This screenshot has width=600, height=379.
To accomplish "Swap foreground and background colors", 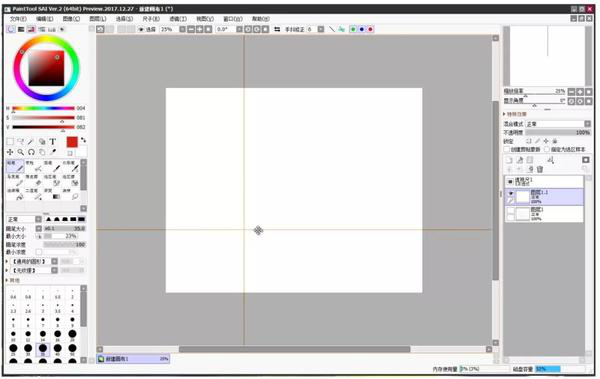I will [x=83, y=140].
